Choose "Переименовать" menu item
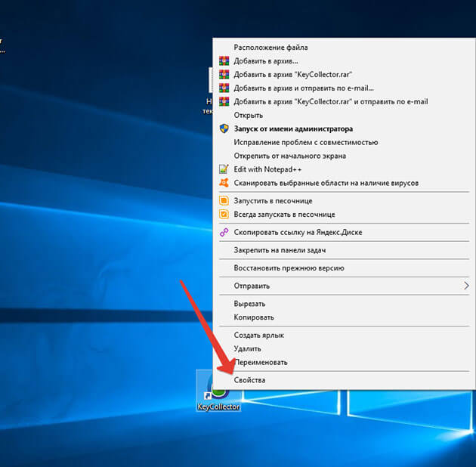 (x=260, y=362)
